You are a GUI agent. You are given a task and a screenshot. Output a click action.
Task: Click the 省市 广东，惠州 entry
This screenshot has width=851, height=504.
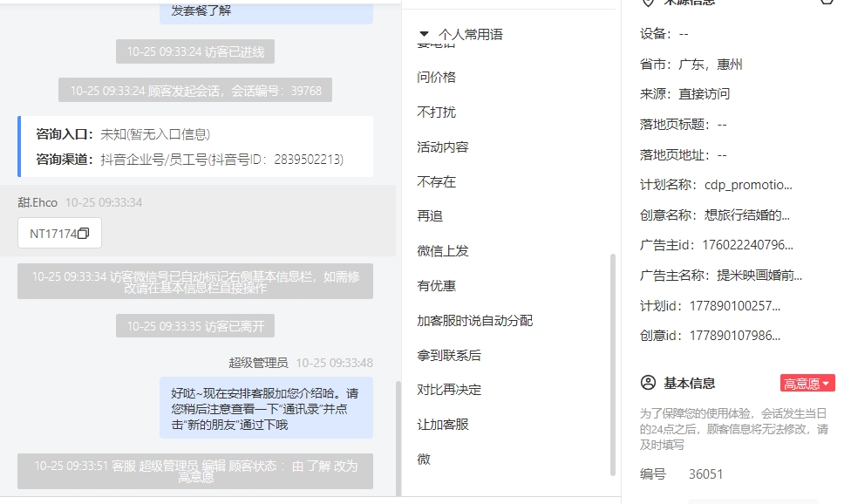point(691,64)
